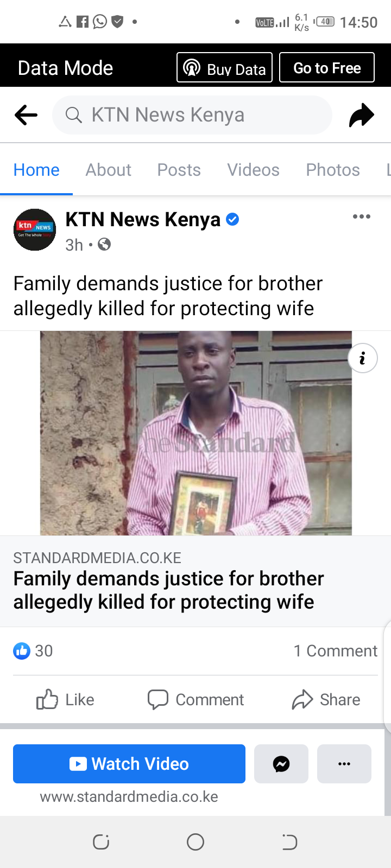Switch to the About tab
This screenshot has height=868, width=391.
109,170
